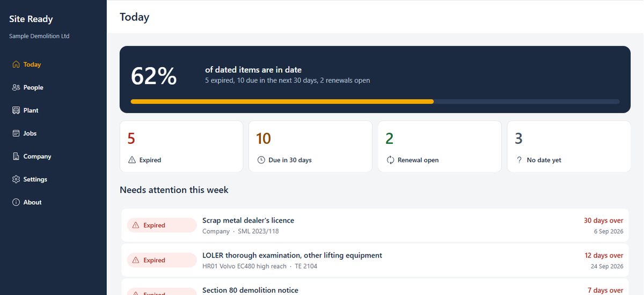Image resolution: width=644 pixels, height=295 pixels.
Task: Click the warning triangle icon on Expired card
Action: [x=132, y=160]
